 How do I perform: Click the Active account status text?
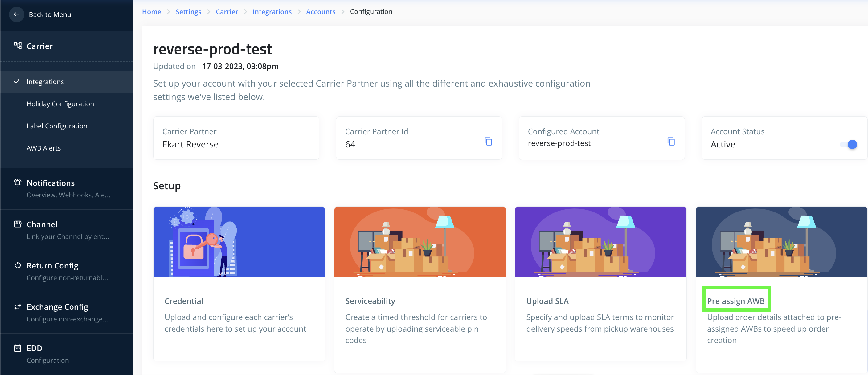723,144
